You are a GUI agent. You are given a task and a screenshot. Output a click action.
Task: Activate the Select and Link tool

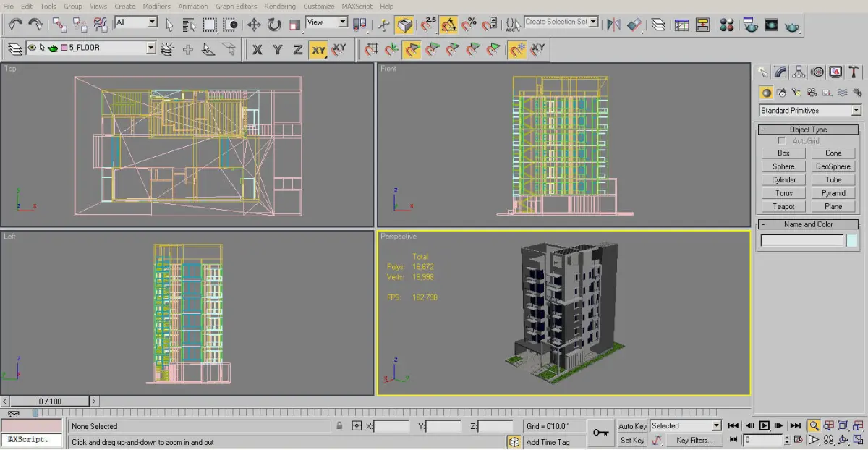coord(59,25)
